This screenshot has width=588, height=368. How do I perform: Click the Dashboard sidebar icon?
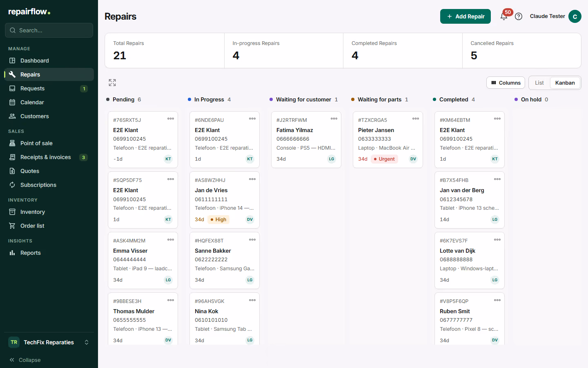12,61
